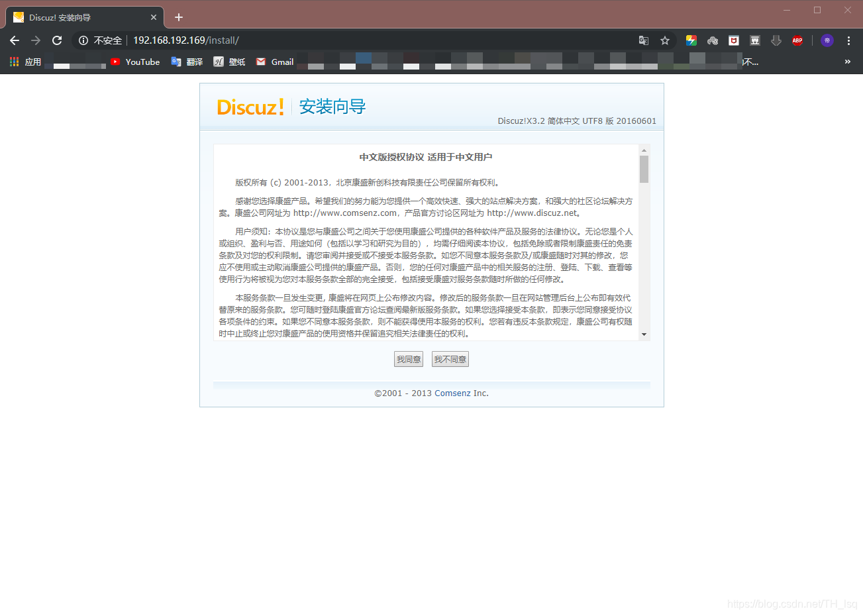Open a new tab with plus button
The height and width of the screenshot is (616, 863).
(179, 17)
